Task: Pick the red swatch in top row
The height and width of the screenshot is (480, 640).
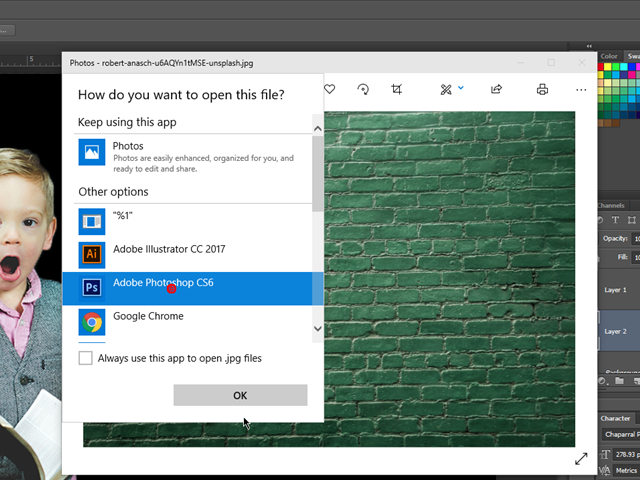Action: click(x=600, y=67)
